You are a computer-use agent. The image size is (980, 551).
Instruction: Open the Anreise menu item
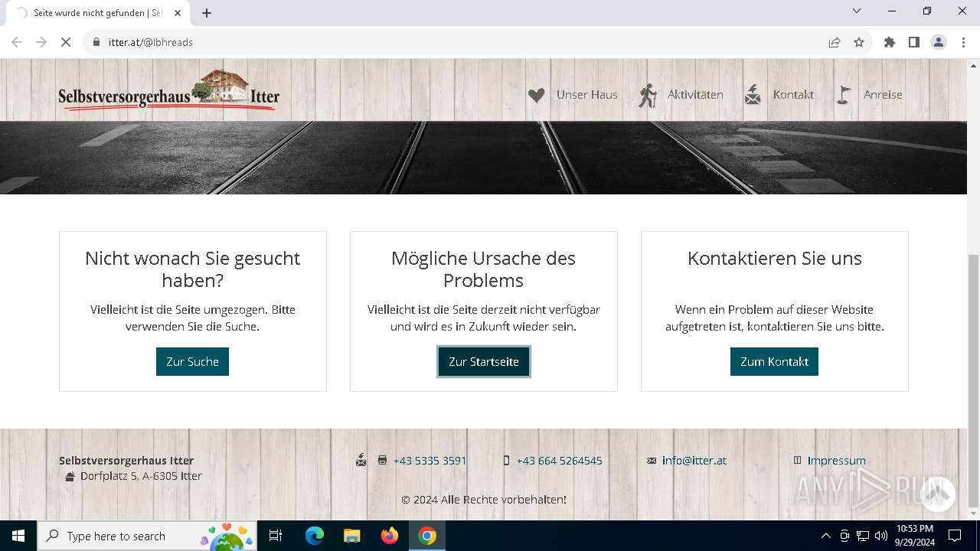[883, 95]
